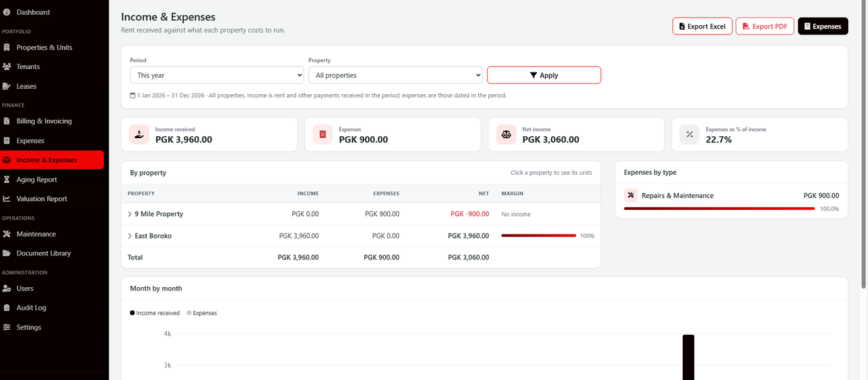Image resolution: width=868 pixels, height=380 pixels.
Task: Click the Export Excel button
Action: (702, 26)
